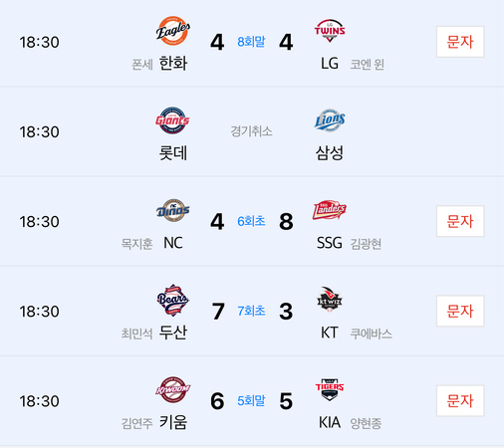Click the NC Dinos team logo
The height and width of the screenshot is (448, 504).
173,210
